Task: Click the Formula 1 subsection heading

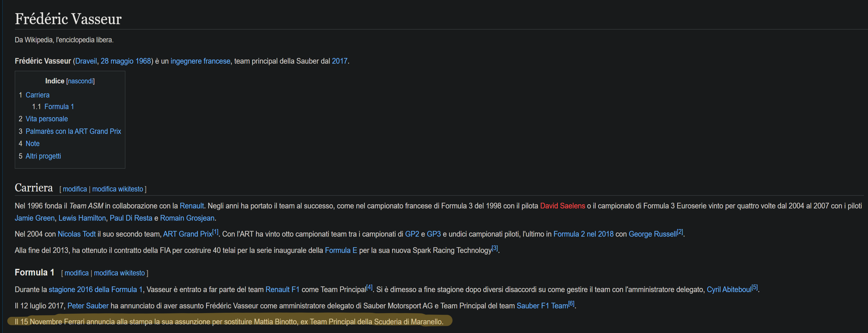Action: point(34,272)
